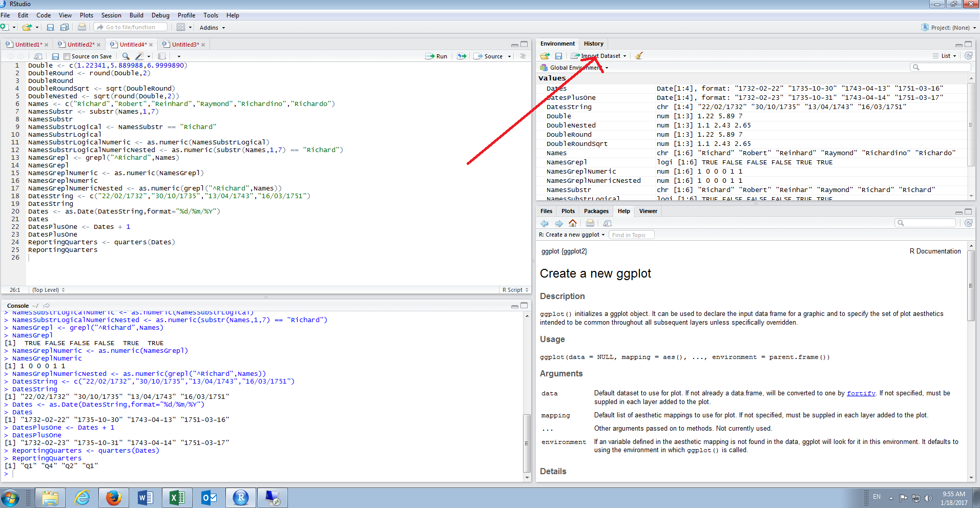The width and height of the screenshot is (980, 508).
Task: Open the Global Environment selector
Action: pos(574,68)
